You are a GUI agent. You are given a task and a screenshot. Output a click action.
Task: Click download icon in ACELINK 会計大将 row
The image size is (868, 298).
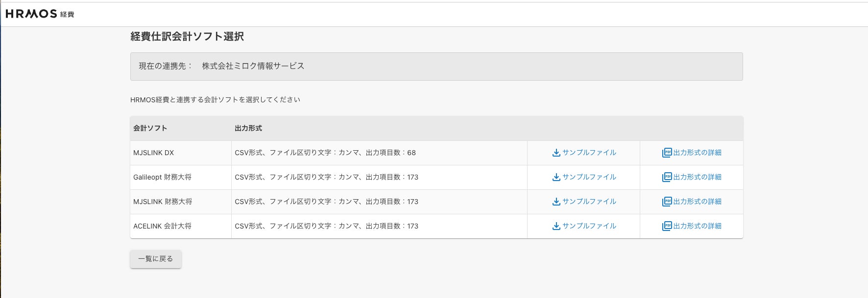556,226
